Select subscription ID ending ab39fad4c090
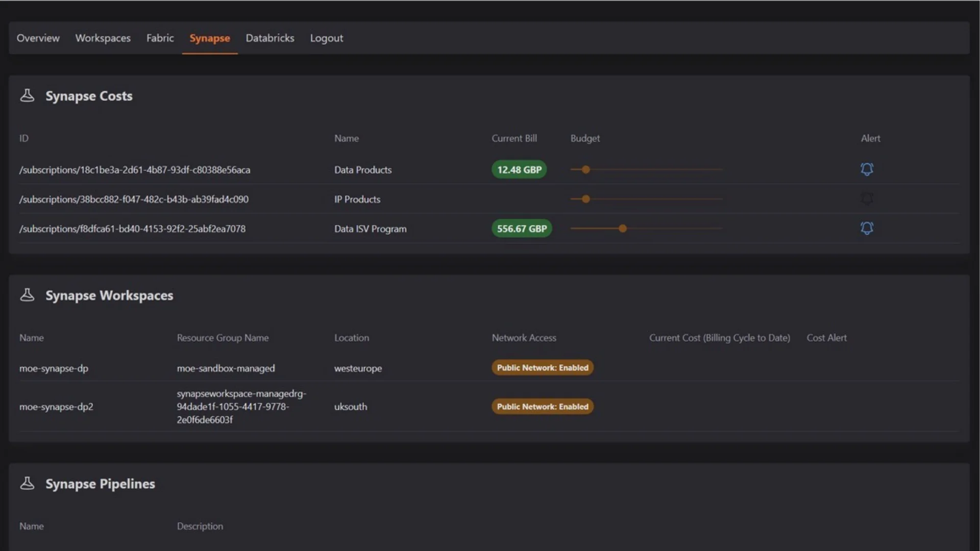980x551 pixels. (x=134, y=199)
